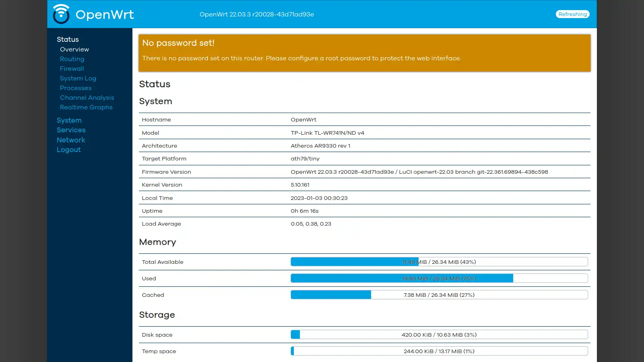Select the Status sidebar header
Image resolution: width=644 pixels, height=362 pixels.
pyautogui.click(x=67, y=39)
